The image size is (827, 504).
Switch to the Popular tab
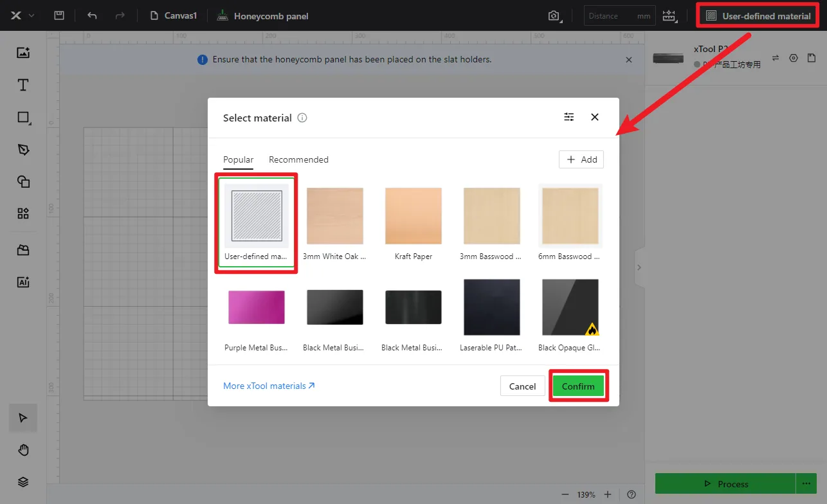(x=238, y=160)
